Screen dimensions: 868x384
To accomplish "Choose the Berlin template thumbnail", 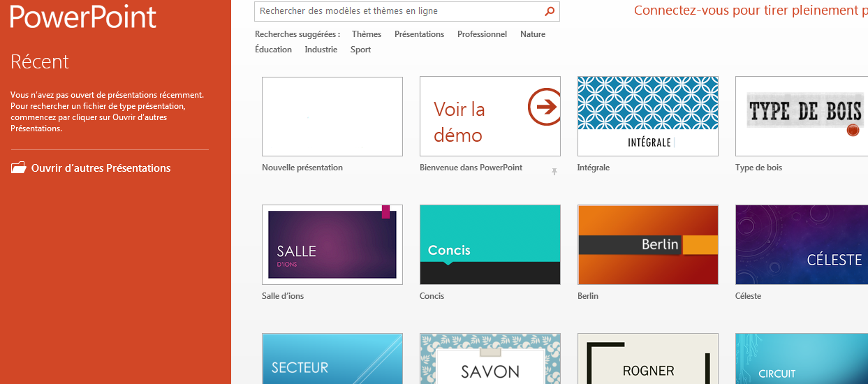I will (648, 244).
